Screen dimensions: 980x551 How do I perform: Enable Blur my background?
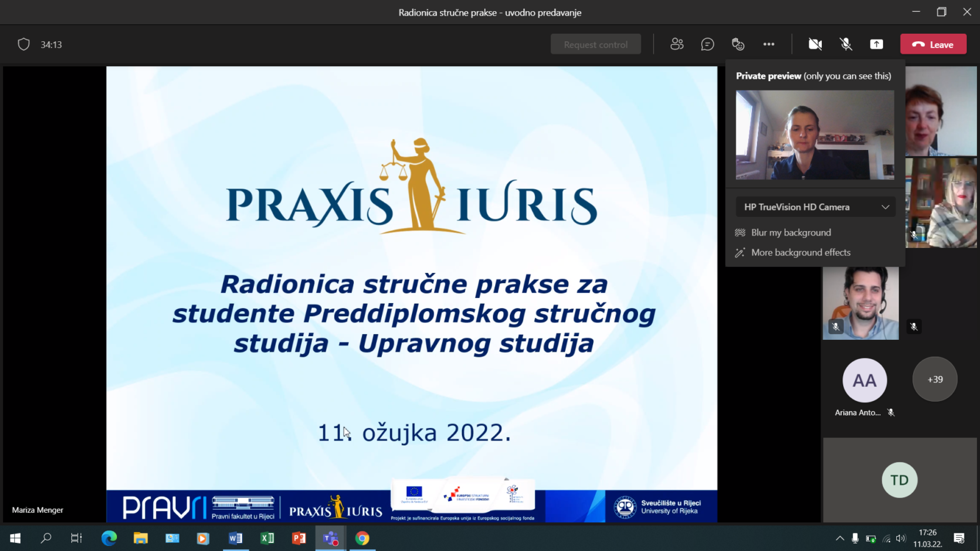[791, 232]
